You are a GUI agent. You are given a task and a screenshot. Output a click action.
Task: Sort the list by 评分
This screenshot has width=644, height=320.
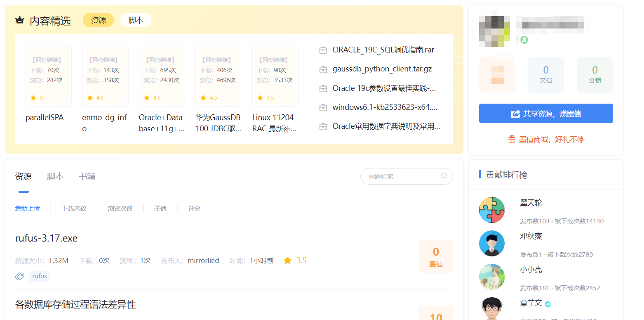[x=194, y=209]
